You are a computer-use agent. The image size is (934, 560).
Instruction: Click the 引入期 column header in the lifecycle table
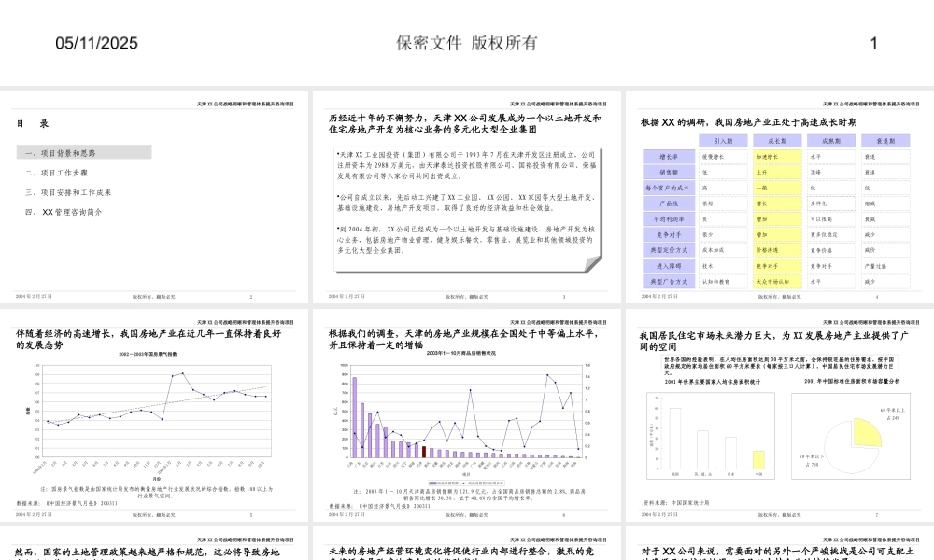coord(723,141)
